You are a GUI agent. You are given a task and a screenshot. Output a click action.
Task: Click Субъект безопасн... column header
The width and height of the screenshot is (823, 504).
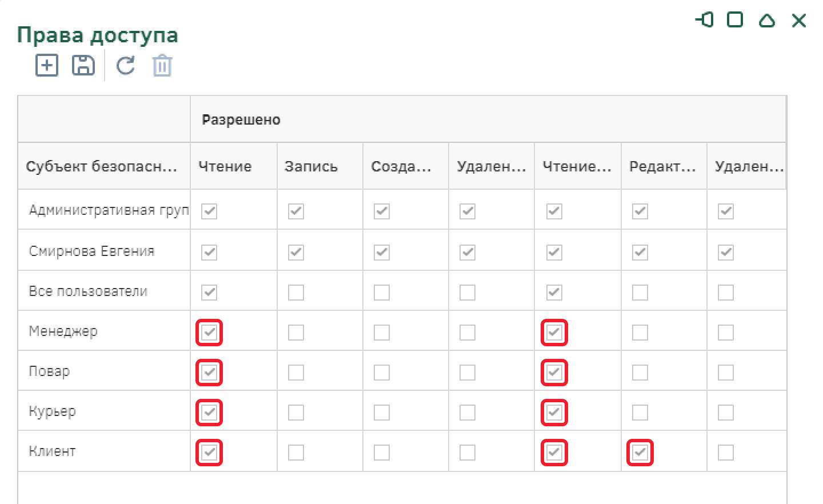point(102,166)
